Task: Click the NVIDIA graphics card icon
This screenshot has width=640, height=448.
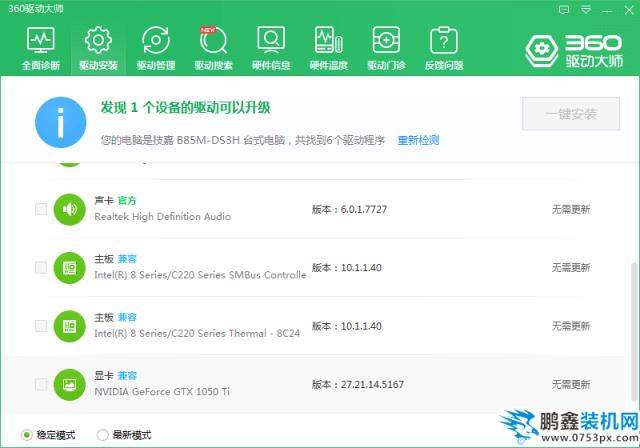Action: coord(69,384)
